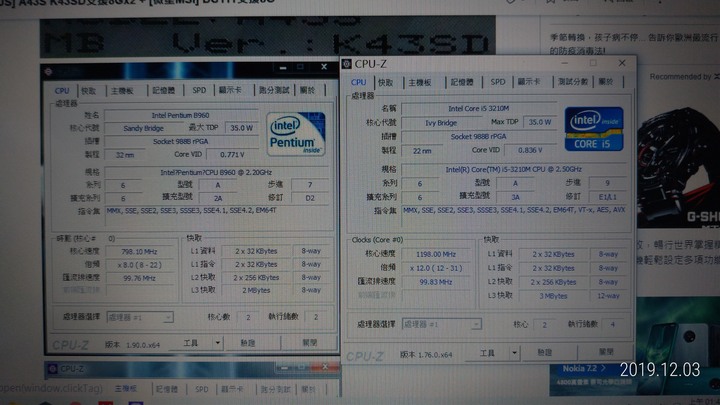Click x 12.0 (12 - 31) multiplier value
The width and height of the screenshot is (720, 405).
pos(436,268)
